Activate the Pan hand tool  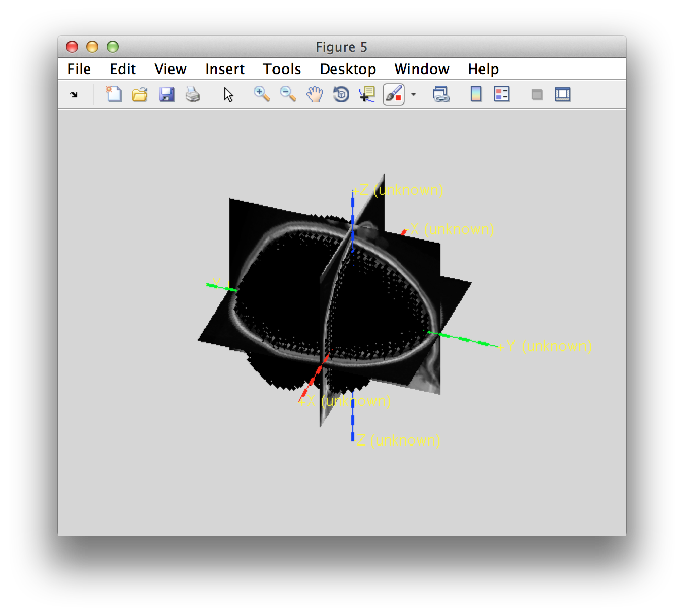[315, 94]
